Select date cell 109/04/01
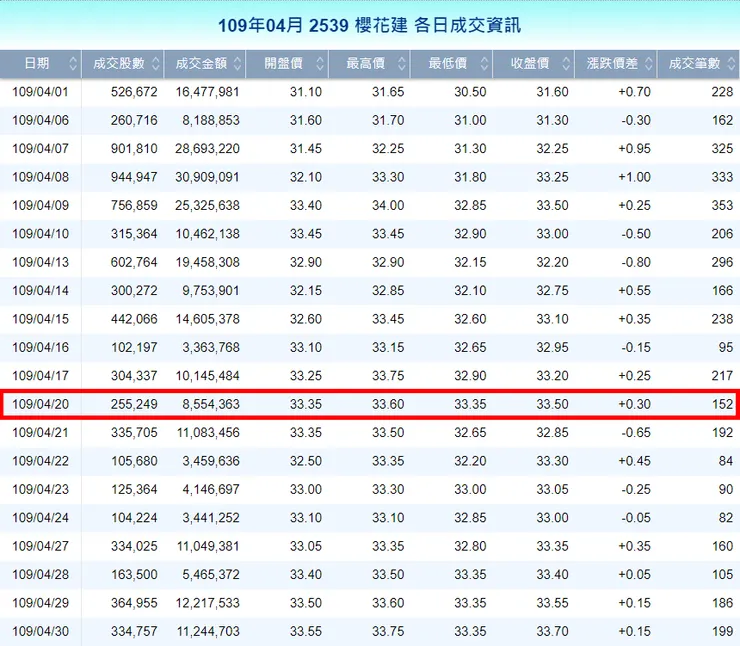The height and width of the screenshot is (646, 740). point(41,92)
